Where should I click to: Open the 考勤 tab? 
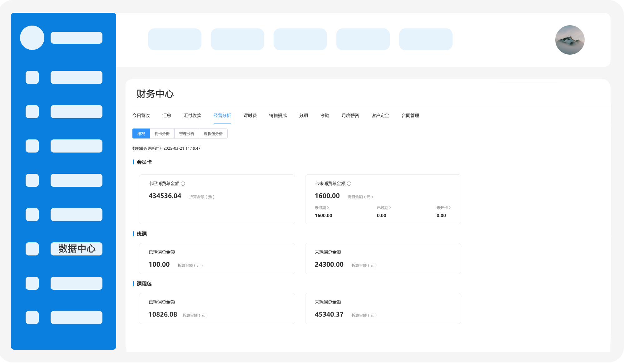click(x=325, y=116)
